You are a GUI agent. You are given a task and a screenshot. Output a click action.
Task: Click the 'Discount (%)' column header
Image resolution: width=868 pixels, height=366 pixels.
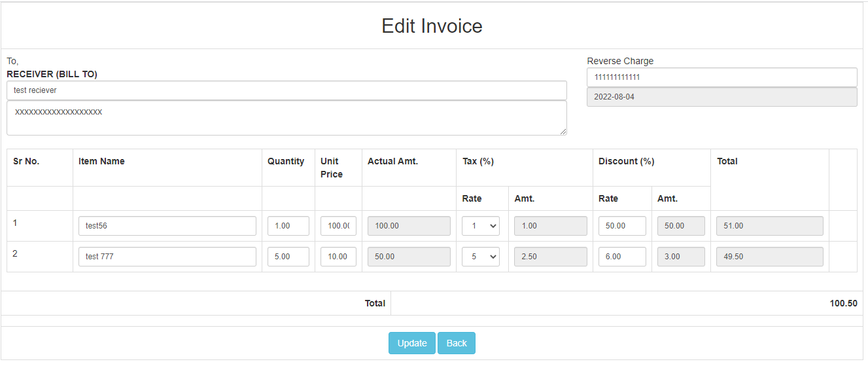click(x=627, y=161)
